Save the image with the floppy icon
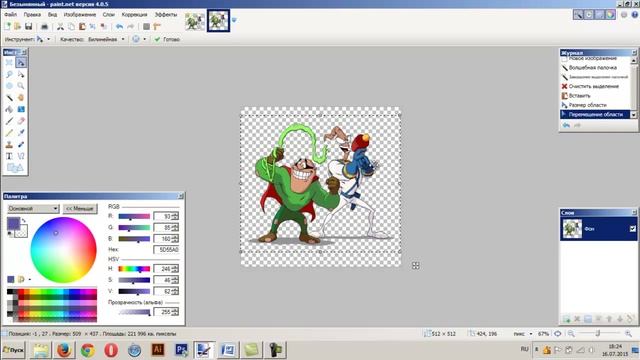The height and width of the screenshot is (360, 640). point(29,27)
